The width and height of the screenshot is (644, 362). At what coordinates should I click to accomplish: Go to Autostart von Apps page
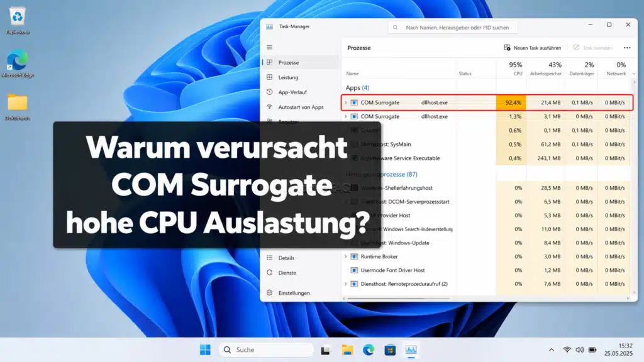click(x=300, y=107)
